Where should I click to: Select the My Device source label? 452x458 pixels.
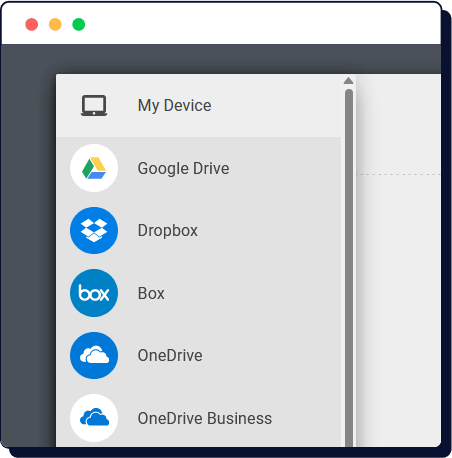[174, 106]
